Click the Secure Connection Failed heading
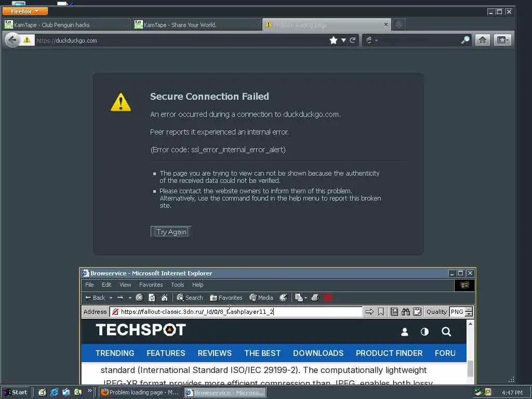The height and width of the screenshot is (399, 532). 209,96
